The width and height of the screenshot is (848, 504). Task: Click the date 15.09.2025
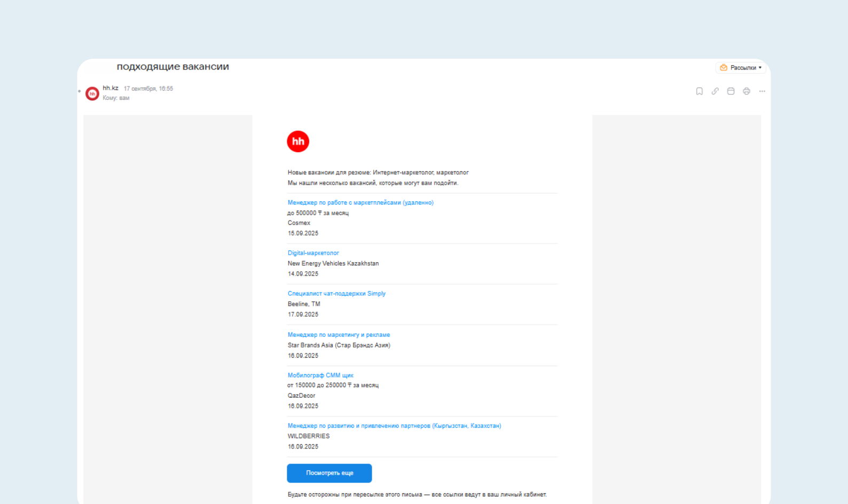[303, 233]
